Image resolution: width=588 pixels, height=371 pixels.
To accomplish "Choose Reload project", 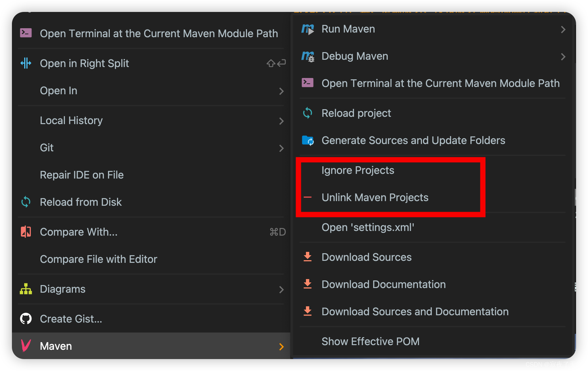I will tap(433, 113).
